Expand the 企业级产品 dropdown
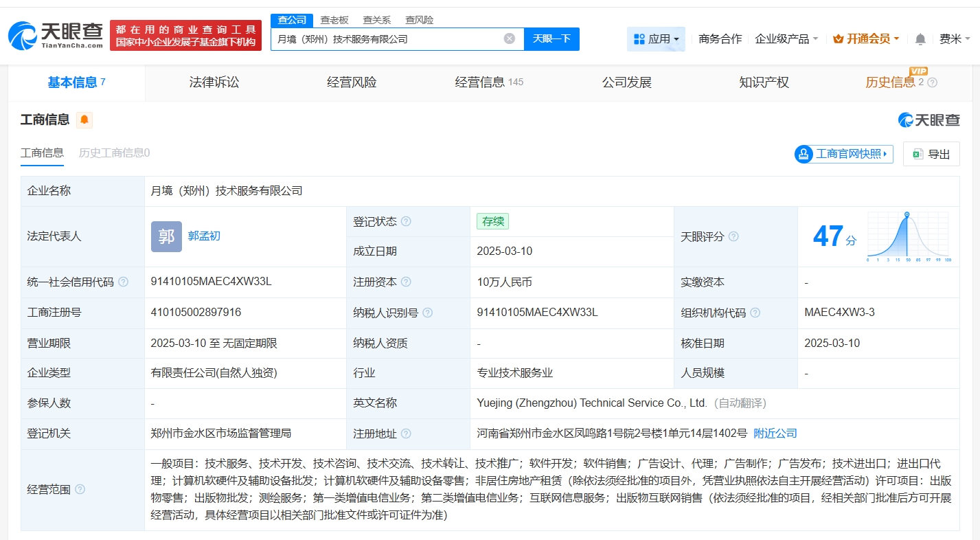The image size is (980, 540). pos(784,39)
